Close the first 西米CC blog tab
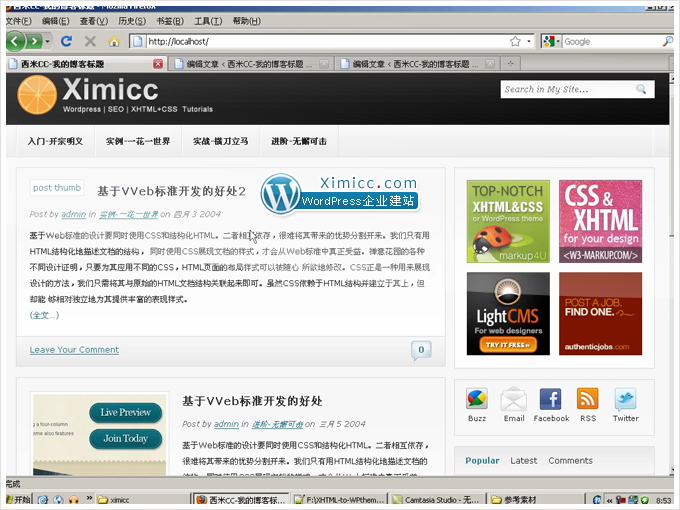Screen dimensions: 680x510 [158, 64]
